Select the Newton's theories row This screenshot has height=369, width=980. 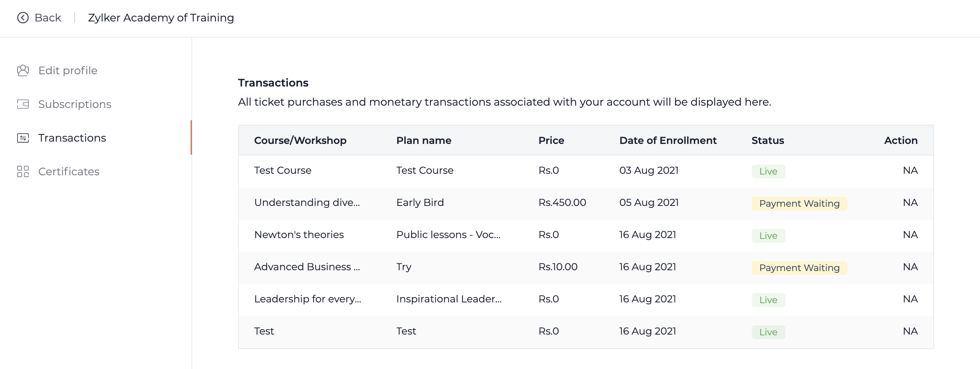pos(299,235)
